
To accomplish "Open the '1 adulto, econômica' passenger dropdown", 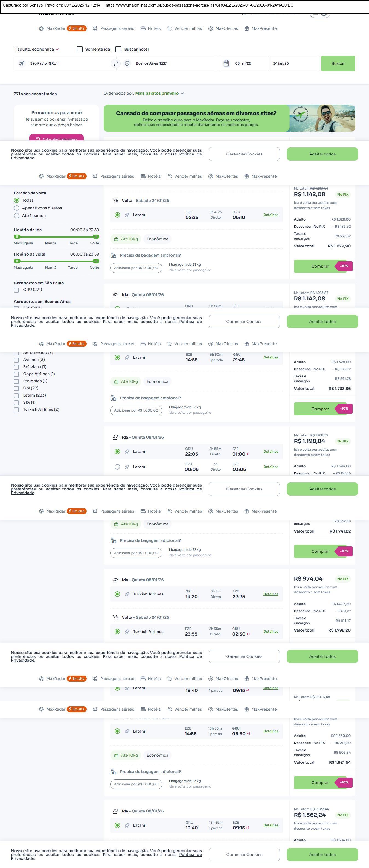I will (37, 49).
